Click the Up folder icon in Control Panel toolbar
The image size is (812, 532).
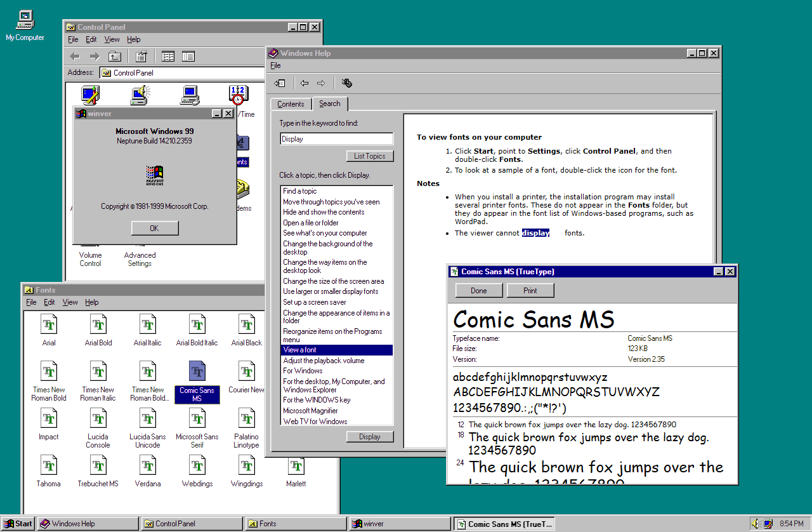114,57
